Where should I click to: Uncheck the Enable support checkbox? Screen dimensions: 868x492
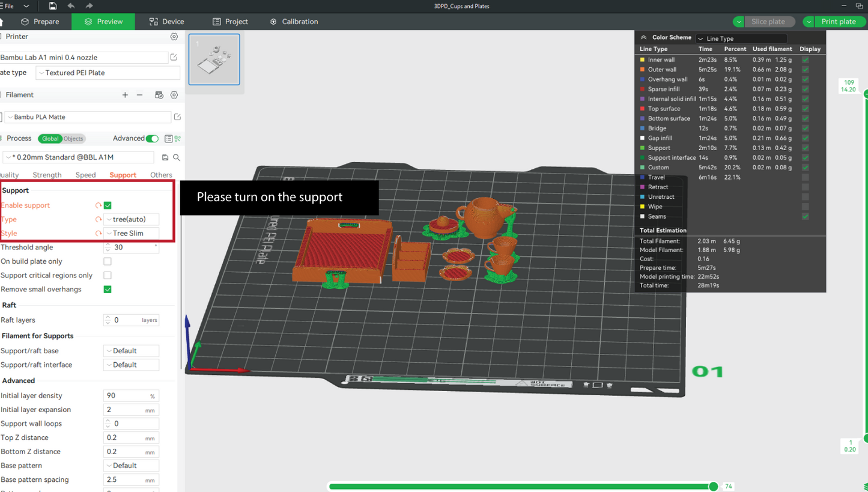[108, 205]
